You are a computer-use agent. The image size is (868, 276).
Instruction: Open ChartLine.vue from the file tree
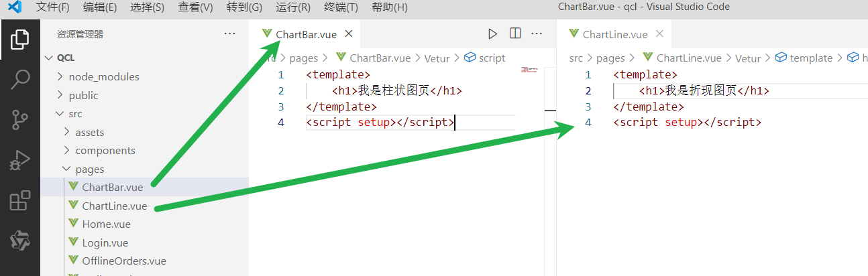(144, 206)
